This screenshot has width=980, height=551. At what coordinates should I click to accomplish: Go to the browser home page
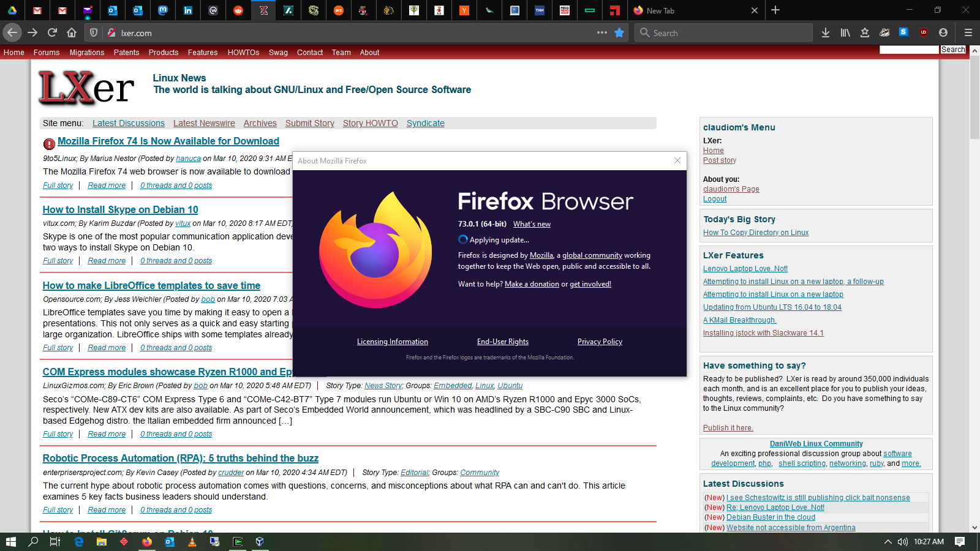coord(72,32)
